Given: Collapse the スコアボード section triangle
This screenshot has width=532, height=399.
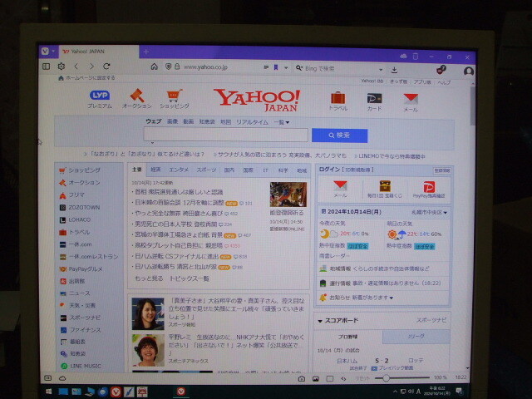Looking at the screenshot, I should click(320, 321).
